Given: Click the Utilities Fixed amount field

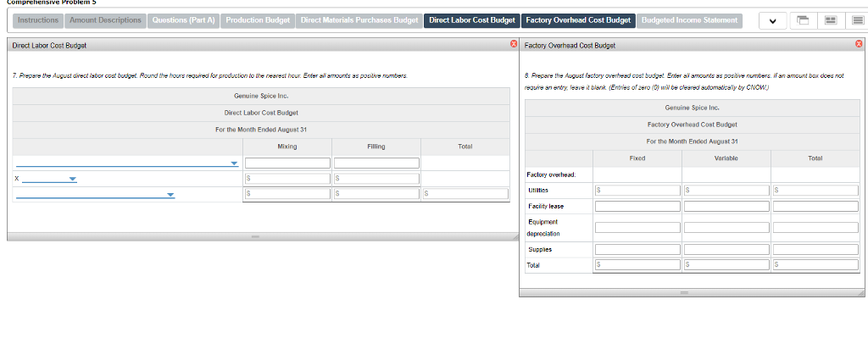Looking at the screenshot, I should click(637, 190).
